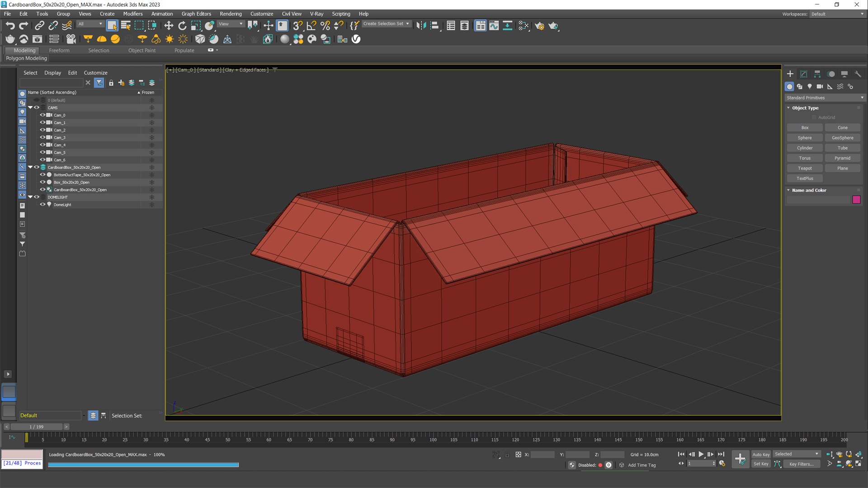
Task: Click the Sphere primitive button
Action: point(805,138)
